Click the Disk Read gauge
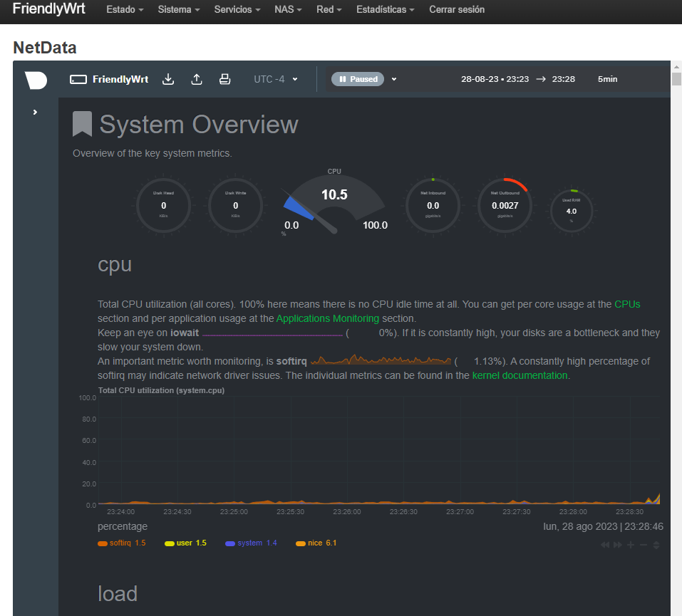 (163, 206)
